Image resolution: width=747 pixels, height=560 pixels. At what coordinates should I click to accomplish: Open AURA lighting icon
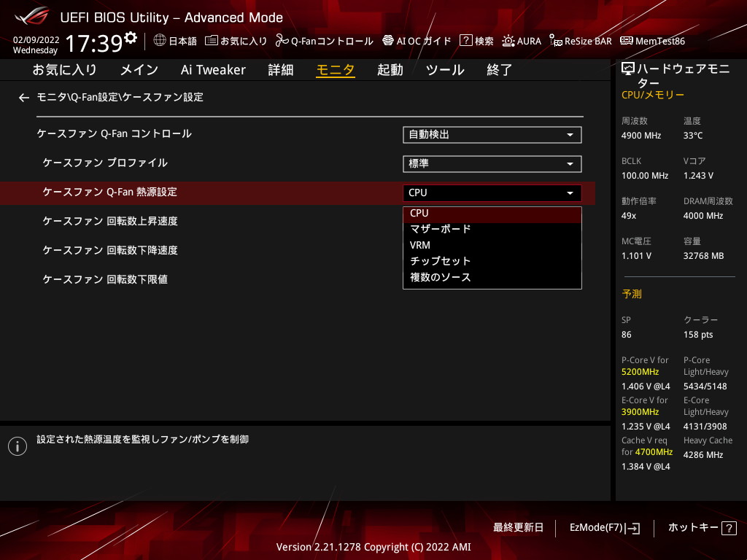[x=508, y=41]
